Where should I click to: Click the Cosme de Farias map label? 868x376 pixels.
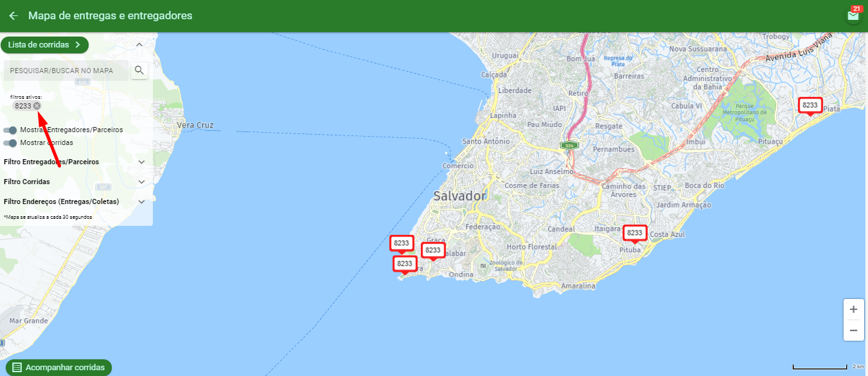point(532,185)
